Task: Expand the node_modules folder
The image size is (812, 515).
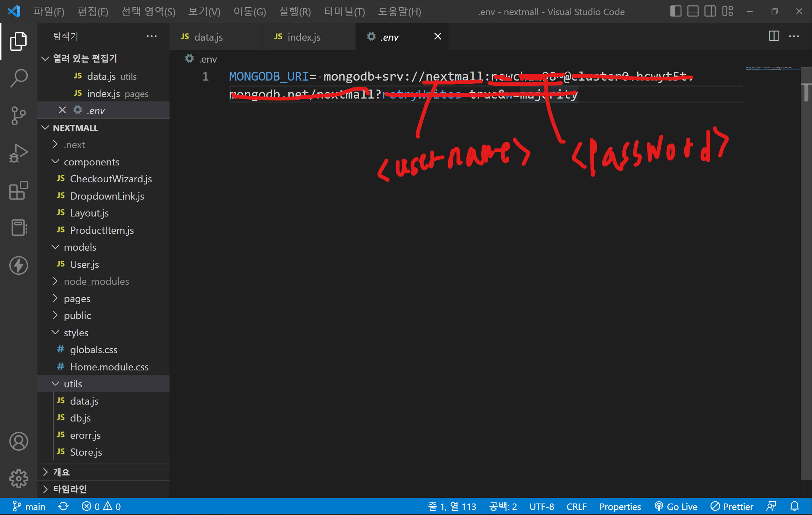Action: [x=104, y=281]
